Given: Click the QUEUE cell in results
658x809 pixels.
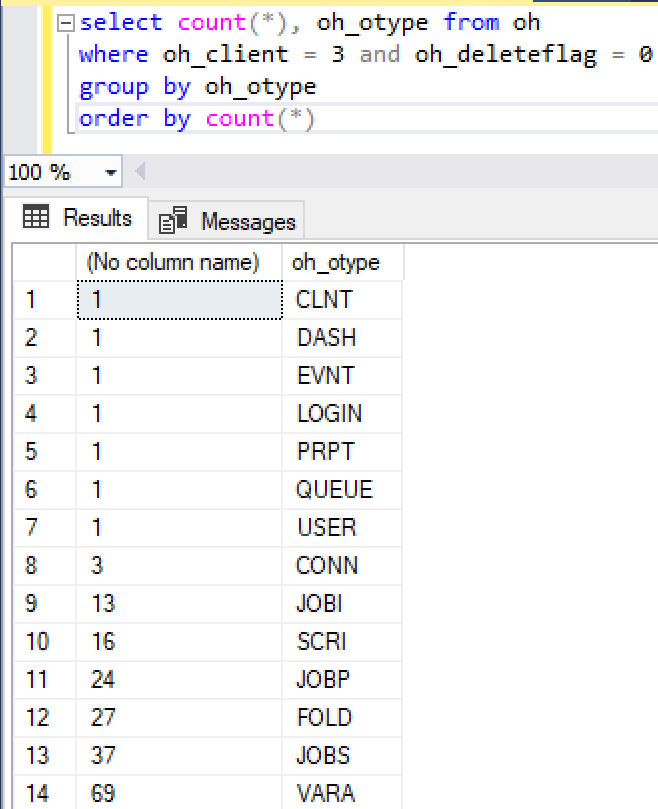Looking at the screenshot, I should (x=334, y=490).
